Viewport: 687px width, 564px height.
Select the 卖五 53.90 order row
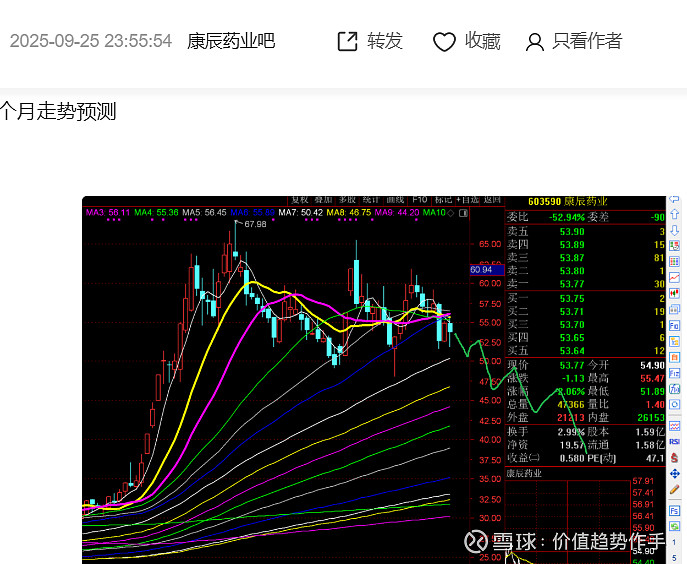click(x=586, y=231)
